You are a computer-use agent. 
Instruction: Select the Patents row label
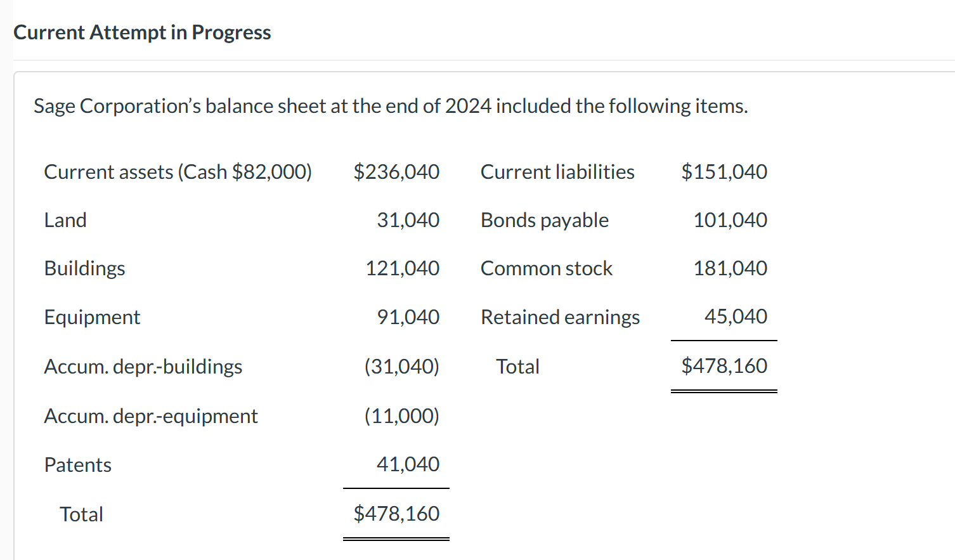tap(78, 465)
